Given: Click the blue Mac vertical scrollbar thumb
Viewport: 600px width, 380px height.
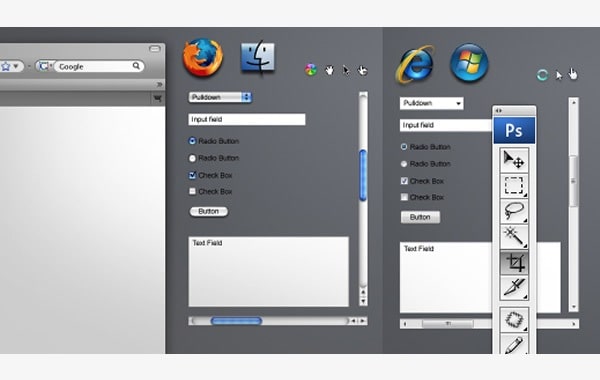Looking at the screenshot, I should click(363, 175).
